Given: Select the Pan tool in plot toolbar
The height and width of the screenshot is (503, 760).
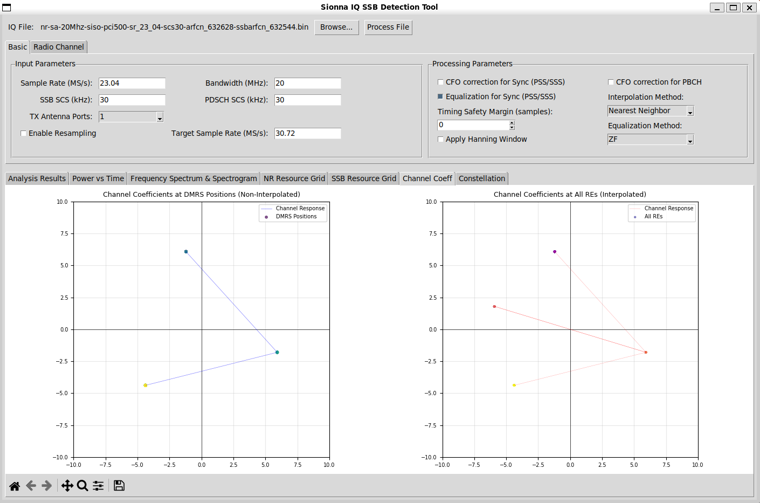Looking at the screenshot, I should point(67,486).
